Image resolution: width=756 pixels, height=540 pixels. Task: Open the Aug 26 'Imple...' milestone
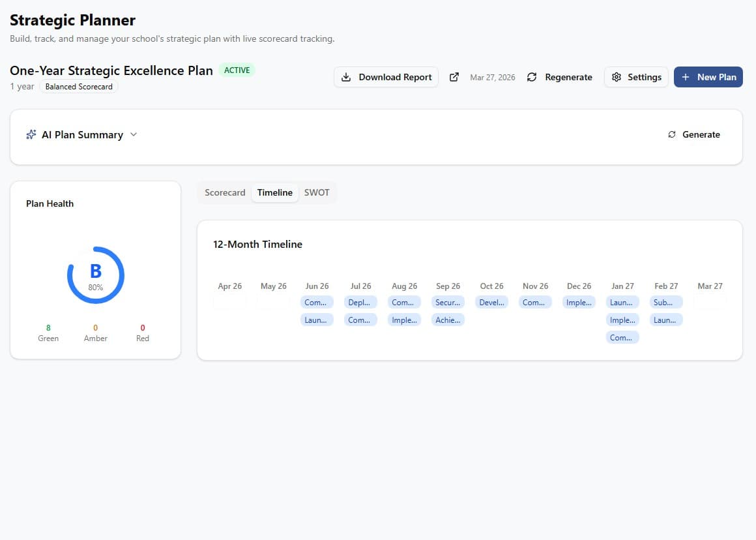[x=404, y=320]
